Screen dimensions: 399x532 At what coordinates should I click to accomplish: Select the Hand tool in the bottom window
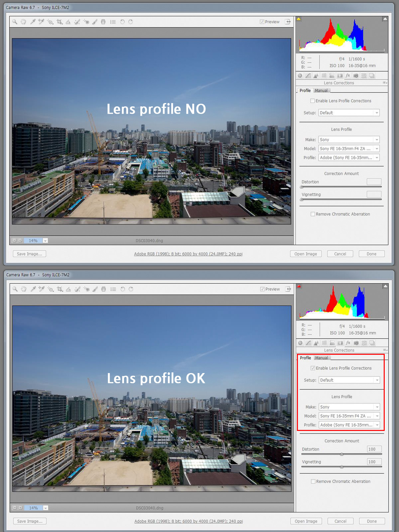pos(24,289)
